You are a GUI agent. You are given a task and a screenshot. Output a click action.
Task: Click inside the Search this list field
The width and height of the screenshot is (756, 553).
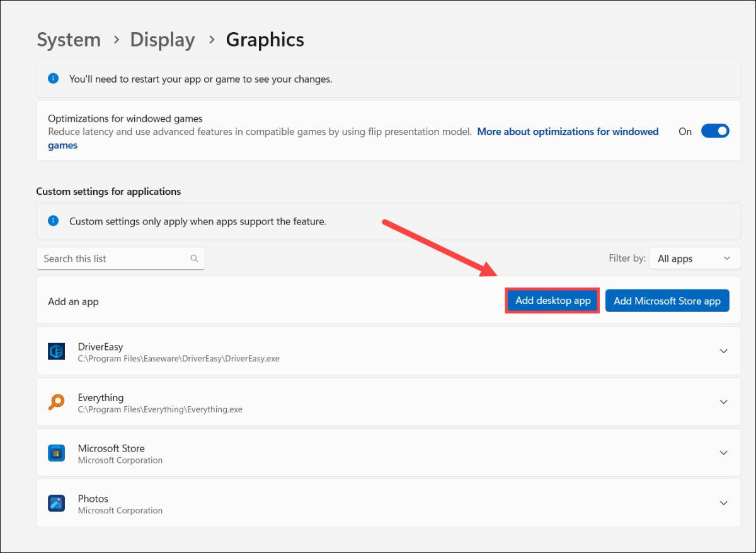click(113, 259)
